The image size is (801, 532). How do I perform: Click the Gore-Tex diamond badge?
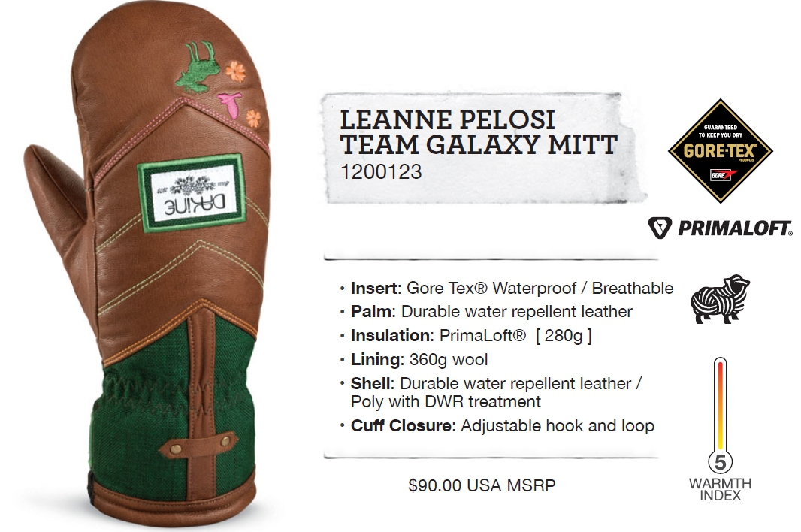click(x=721, y=151)
